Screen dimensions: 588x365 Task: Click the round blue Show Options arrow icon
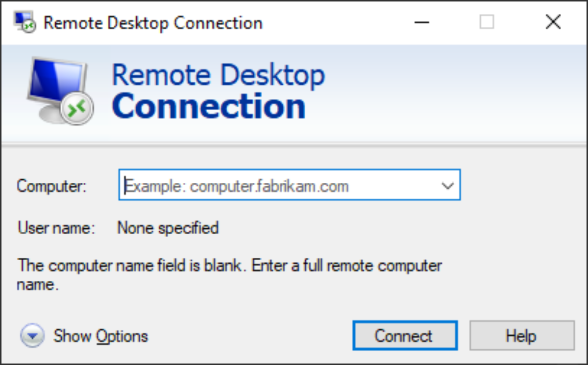[33, 336]
